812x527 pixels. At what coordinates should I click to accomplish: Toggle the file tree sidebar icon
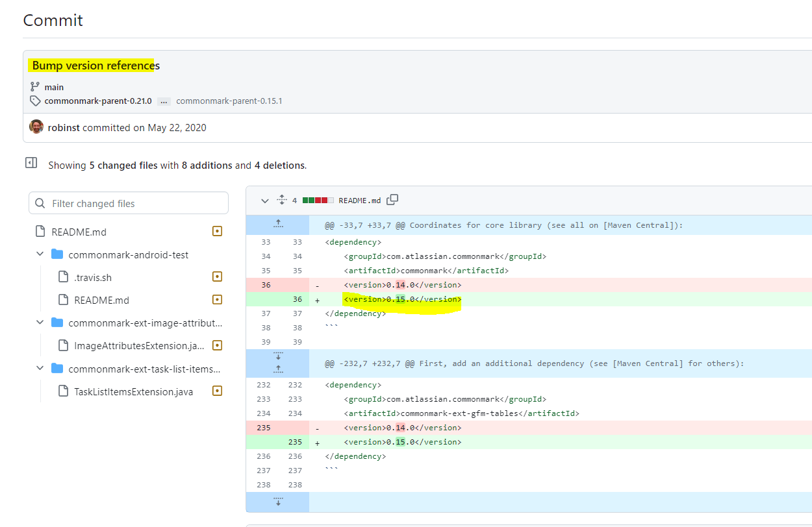pos(31,162)
